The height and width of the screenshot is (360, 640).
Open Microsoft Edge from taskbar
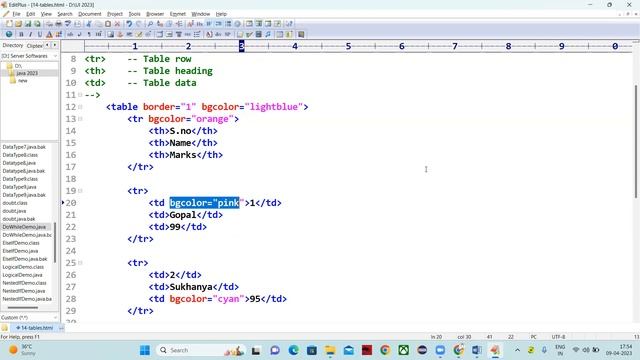click(293, 350)
